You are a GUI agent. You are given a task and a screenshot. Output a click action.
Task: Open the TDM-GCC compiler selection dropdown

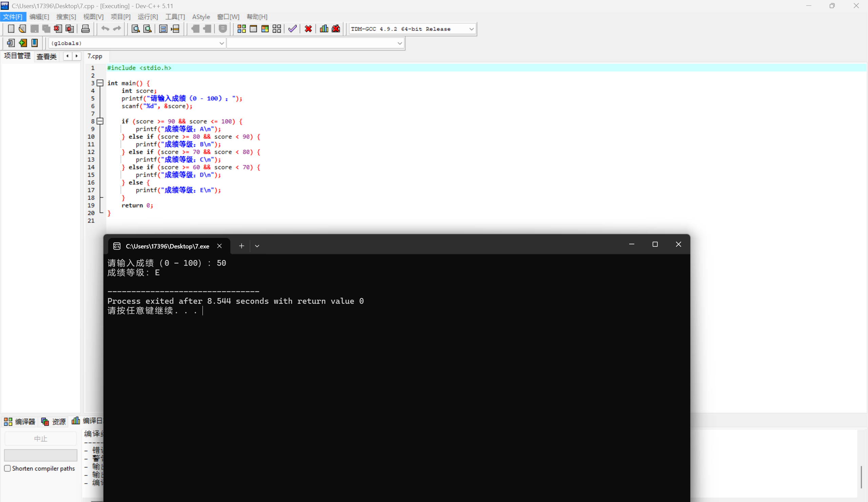(471, 29)
